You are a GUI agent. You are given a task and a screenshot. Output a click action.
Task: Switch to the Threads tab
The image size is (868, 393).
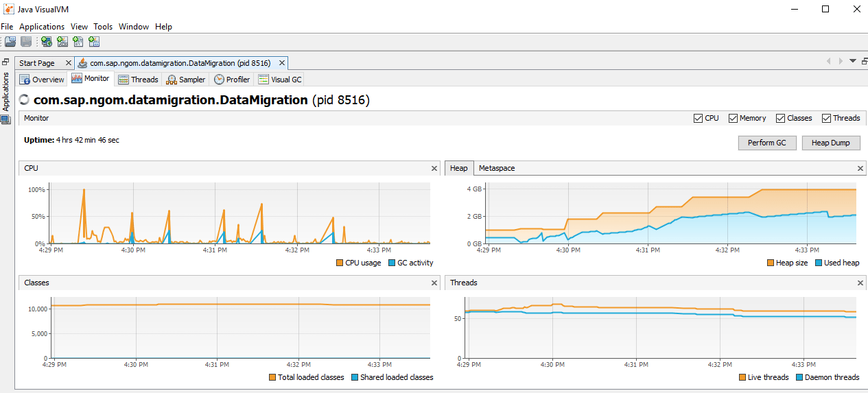[x=138, y=80]
